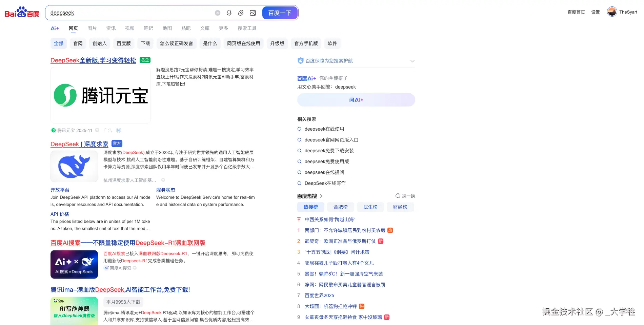The width and height of the screenshot is (644, 325).
Task: Enable the 下载 search filter
Action: 145,43
